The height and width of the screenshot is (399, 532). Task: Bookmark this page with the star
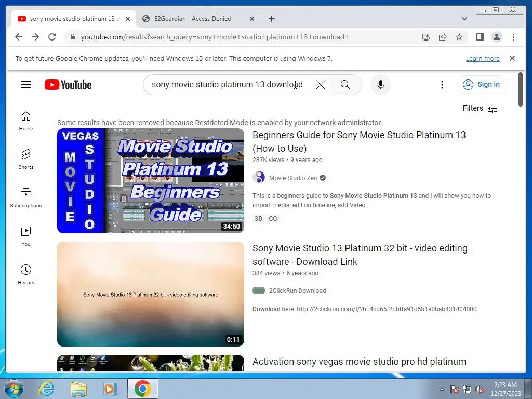(459, 37)
